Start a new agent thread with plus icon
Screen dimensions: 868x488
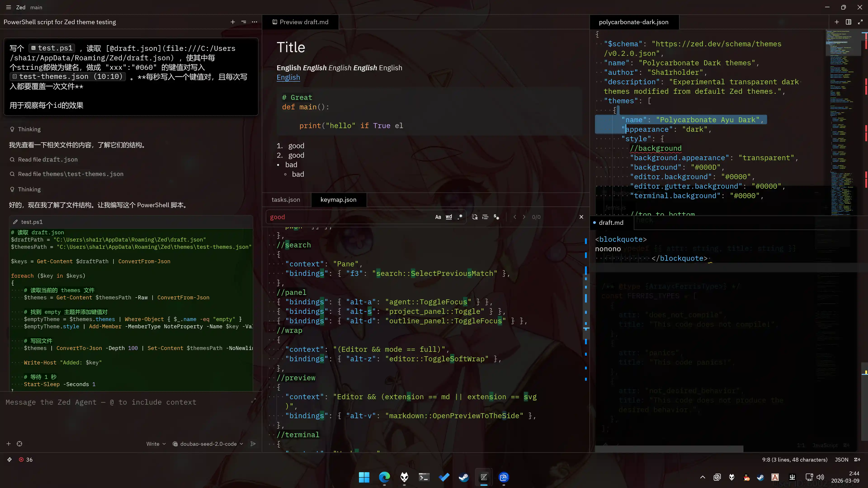tap(233, 22)
